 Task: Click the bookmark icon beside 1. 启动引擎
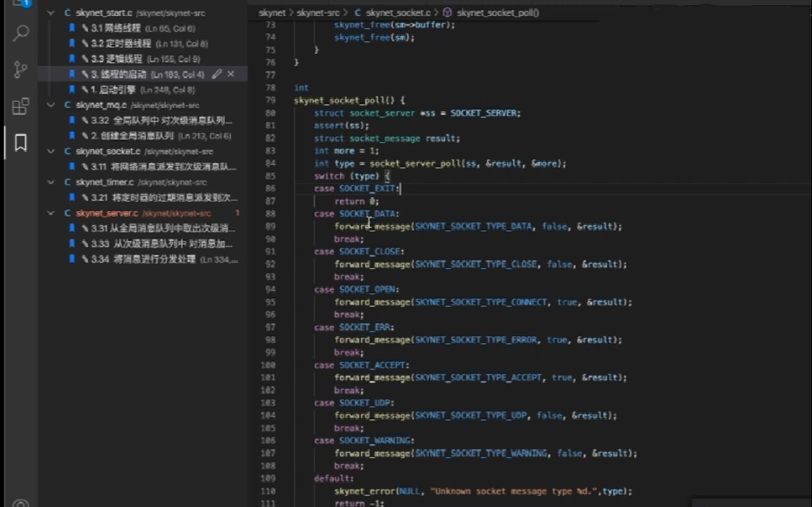click(x=72, y=90)
